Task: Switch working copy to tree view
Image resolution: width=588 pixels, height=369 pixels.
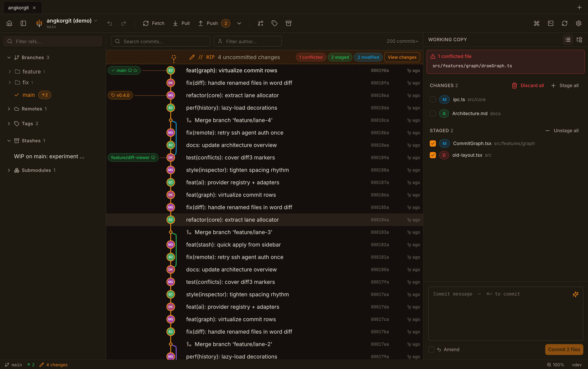Action: (579, 39)
